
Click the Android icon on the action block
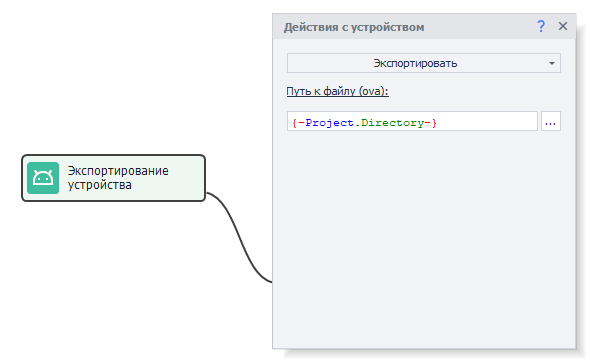[43, 178]
